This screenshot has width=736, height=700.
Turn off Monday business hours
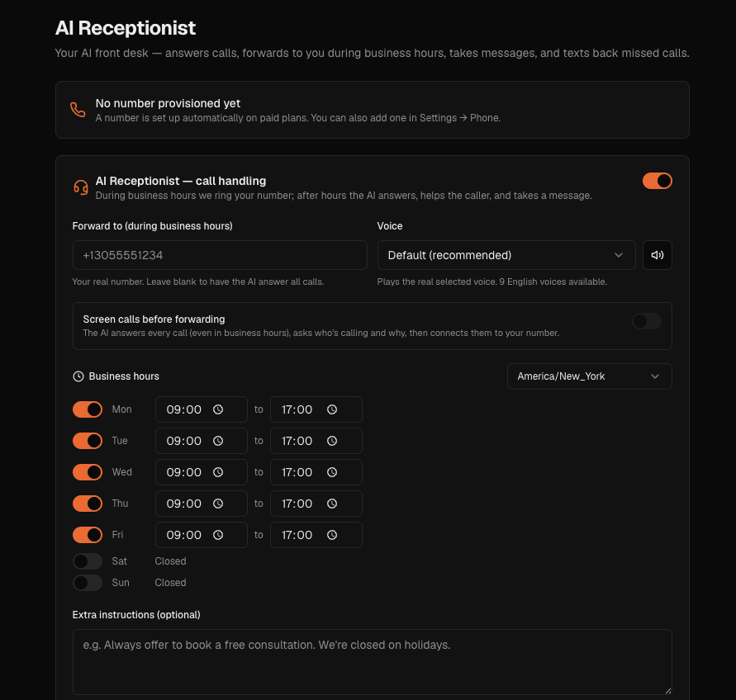88,409
